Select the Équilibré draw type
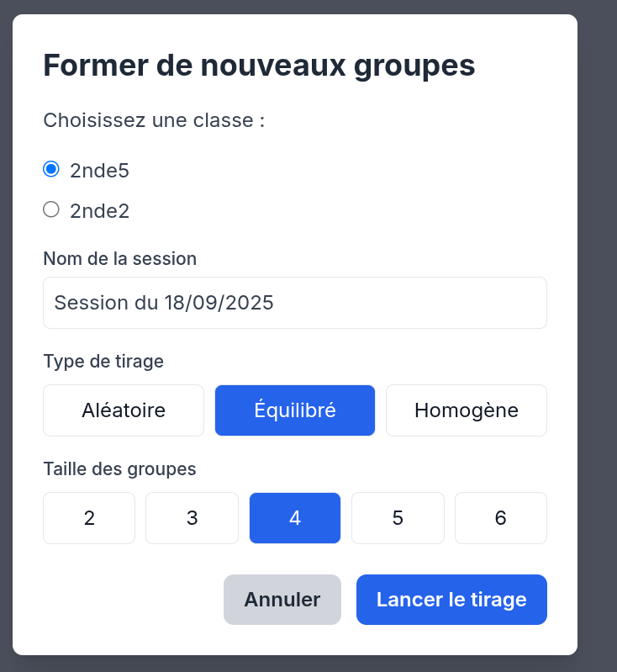Viewport: 617px width, 672px height. pyautogui.click(x=295, y=410)
